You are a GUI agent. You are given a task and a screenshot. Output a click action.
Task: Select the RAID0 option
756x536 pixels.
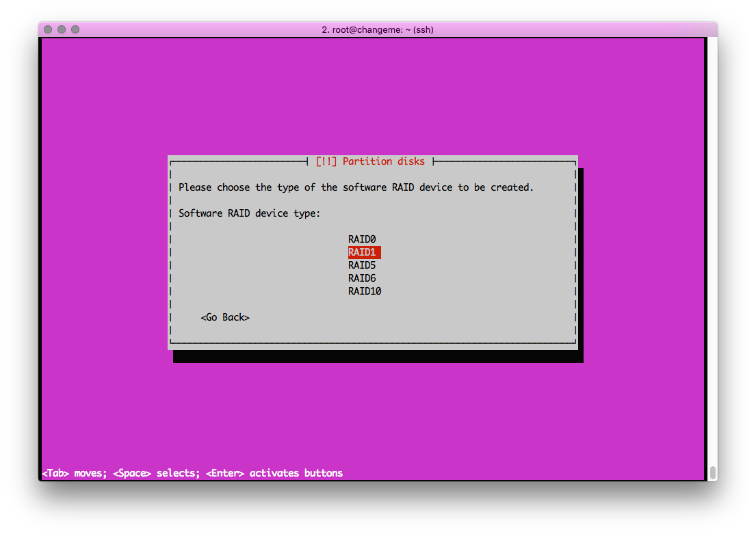362,239
